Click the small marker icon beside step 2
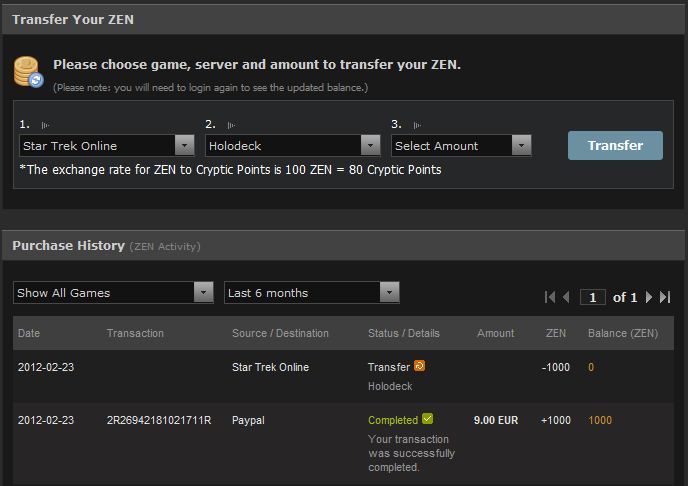 (x=231, y=125)
